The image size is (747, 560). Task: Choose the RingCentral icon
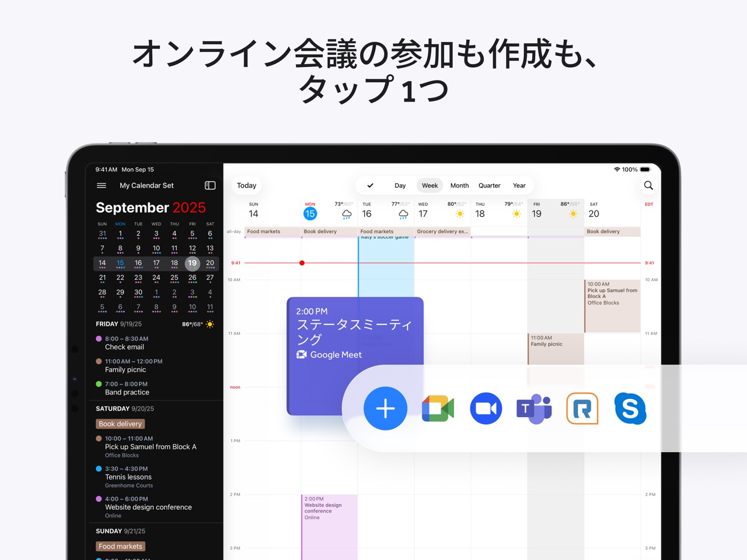tap(582, 408)
